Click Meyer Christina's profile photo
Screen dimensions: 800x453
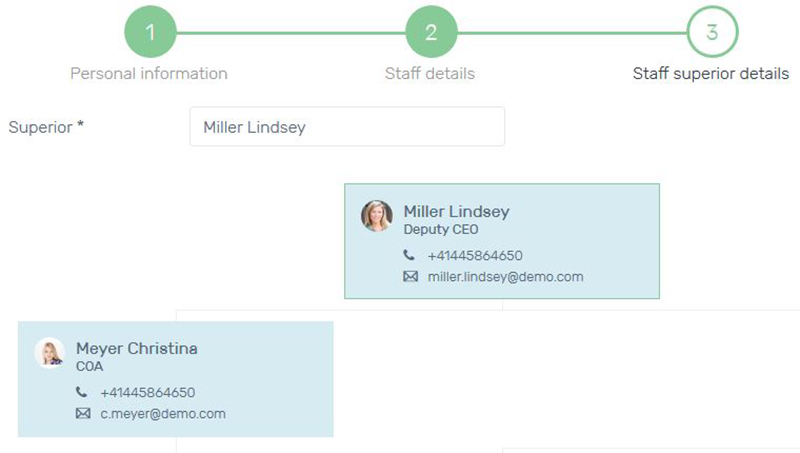click(49, 353)
